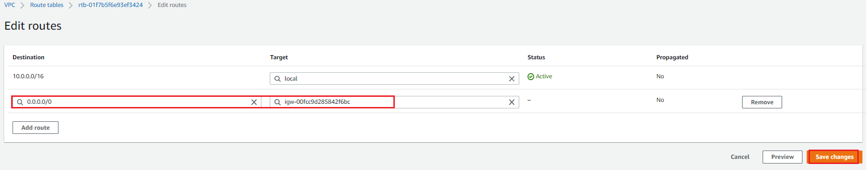Click the Save changes button
Screen dimensions: 868x170
pos(834,157)
